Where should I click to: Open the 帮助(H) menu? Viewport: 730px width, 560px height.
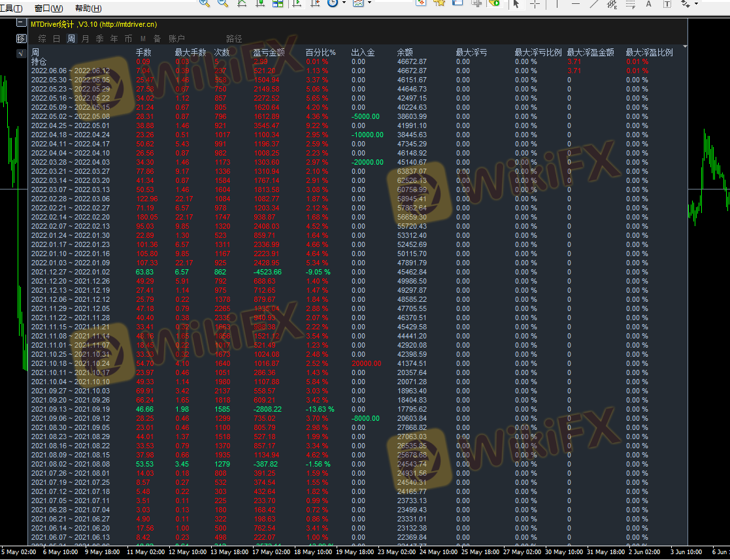[x=88, y=8]
